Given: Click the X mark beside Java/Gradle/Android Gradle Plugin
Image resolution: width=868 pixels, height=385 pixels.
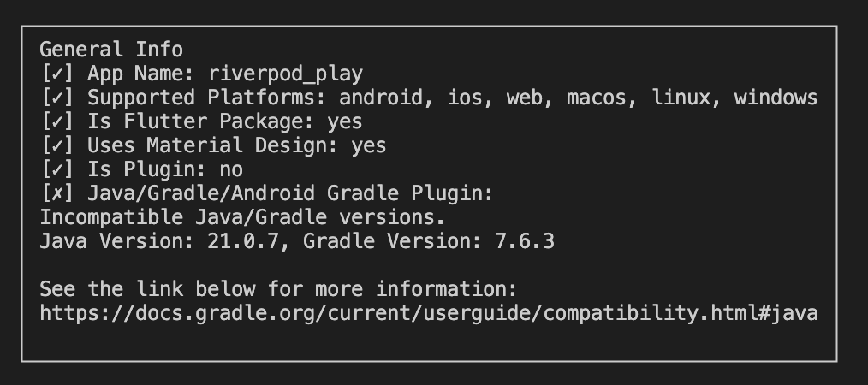Looking at the screenshot, I should [57, 193].
